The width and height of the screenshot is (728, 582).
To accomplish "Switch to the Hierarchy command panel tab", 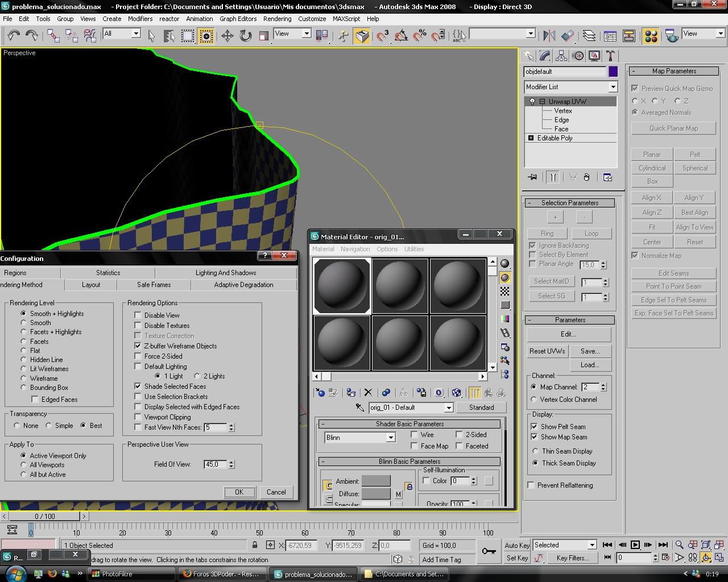I will tap(561, 56).
